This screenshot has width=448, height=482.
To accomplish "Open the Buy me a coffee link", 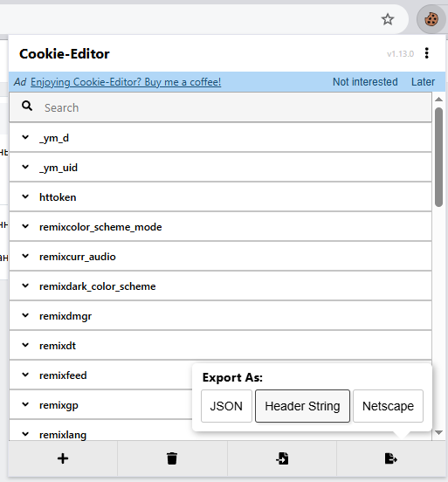I will coord(126,82).
